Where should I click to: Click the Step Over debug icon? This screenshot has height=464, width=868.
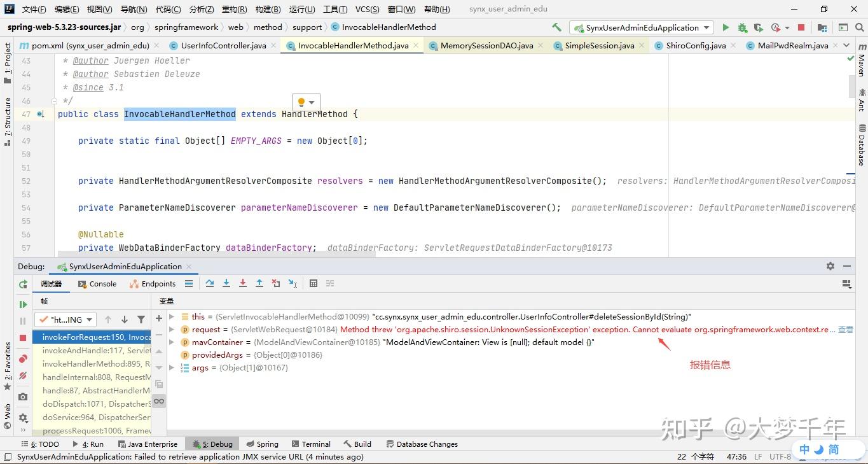(210, 283)
